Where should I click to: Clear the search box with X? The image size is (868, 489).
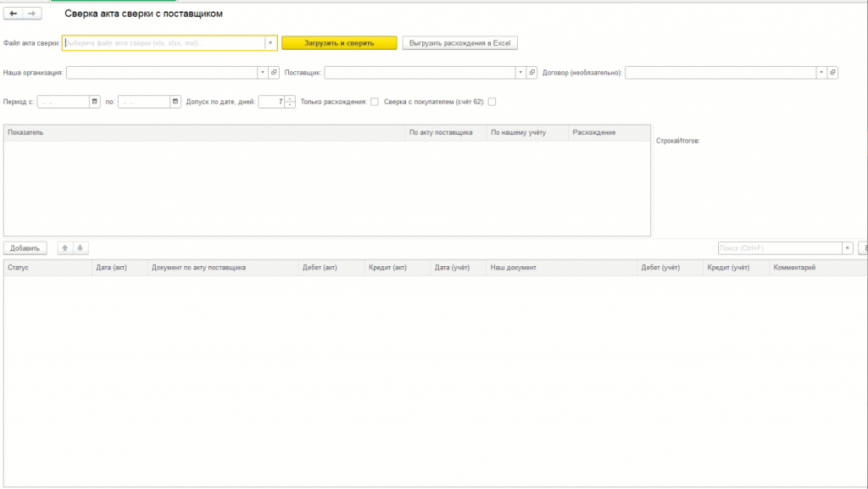point(848,248)
